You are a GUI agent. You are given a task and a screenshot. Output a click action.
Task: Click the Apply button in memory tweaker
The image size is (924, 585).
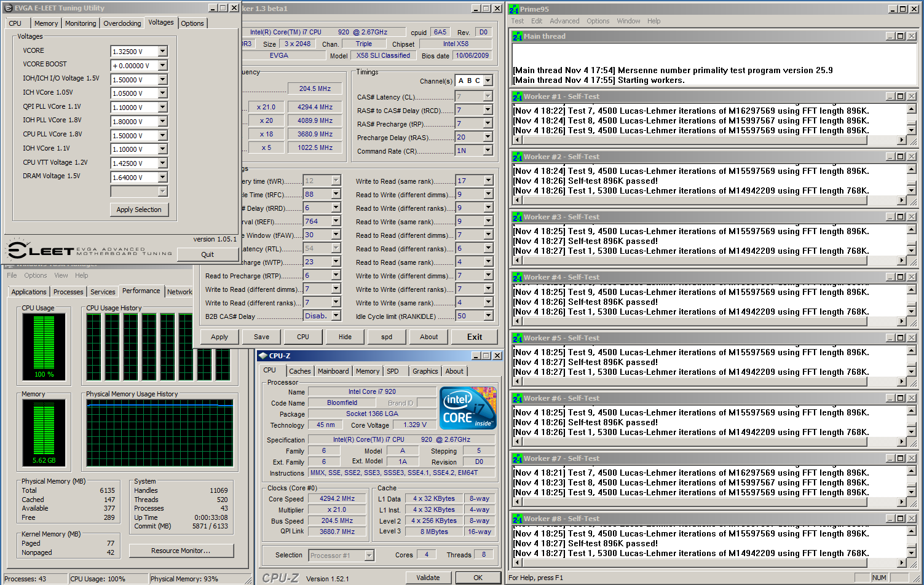219,337
